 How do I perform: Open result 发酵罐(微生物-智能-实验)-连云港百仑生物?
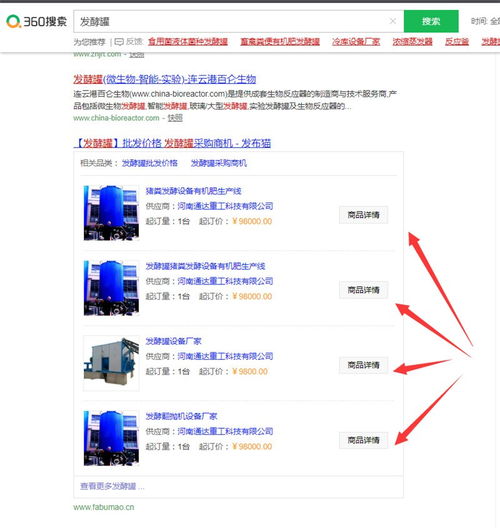[x=165, y=79]
